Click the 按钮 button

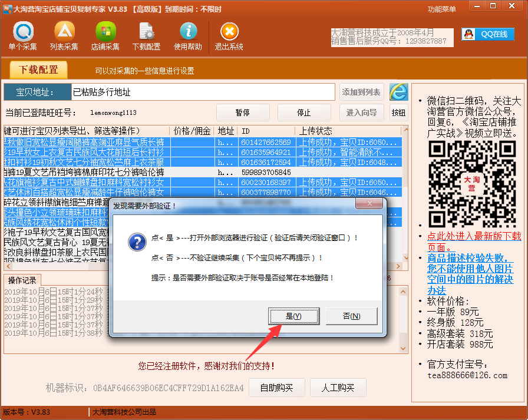[x=399, y=113]
